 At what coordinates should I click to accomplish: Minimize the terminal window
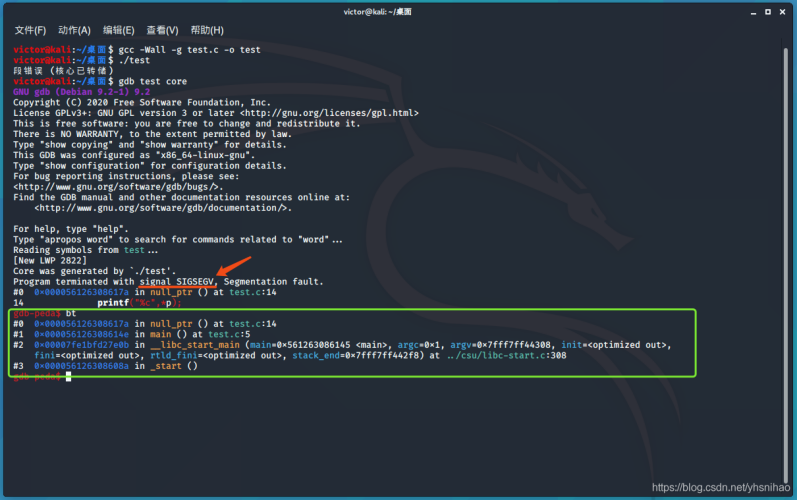[x=753, y=12]
